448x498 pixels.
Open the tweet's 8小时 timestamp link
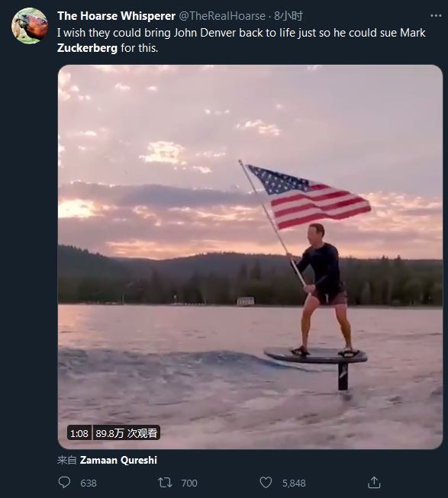[288, 16]
